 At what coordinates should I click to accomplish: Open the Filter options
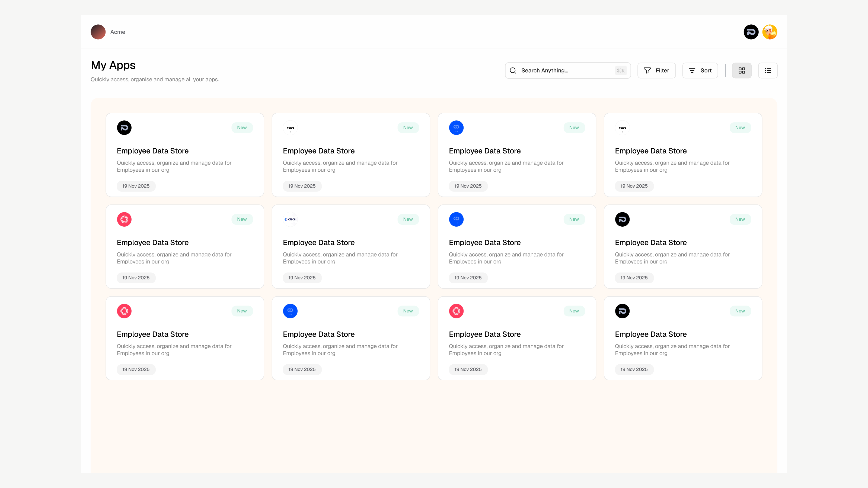(x=656, y=70)
